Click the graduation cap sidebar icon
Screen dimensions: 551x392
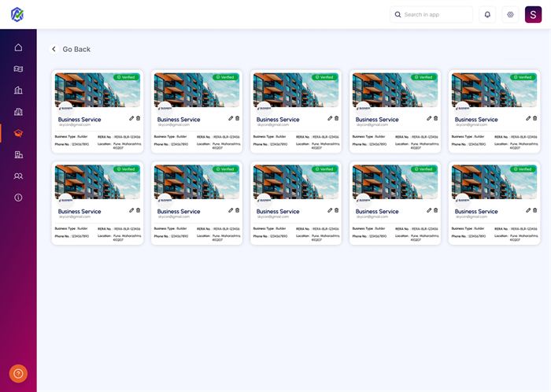point(18,133)
